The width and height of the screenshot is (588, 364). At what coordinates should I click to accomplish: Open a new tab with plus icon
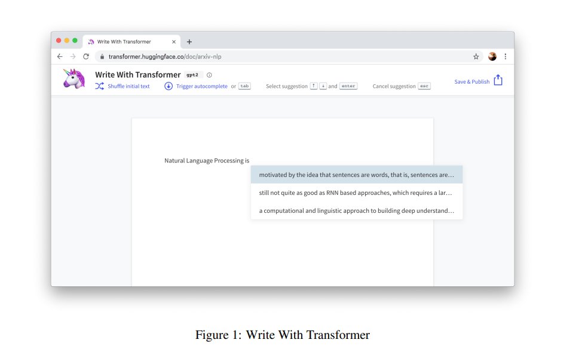(x=189, y=42)
